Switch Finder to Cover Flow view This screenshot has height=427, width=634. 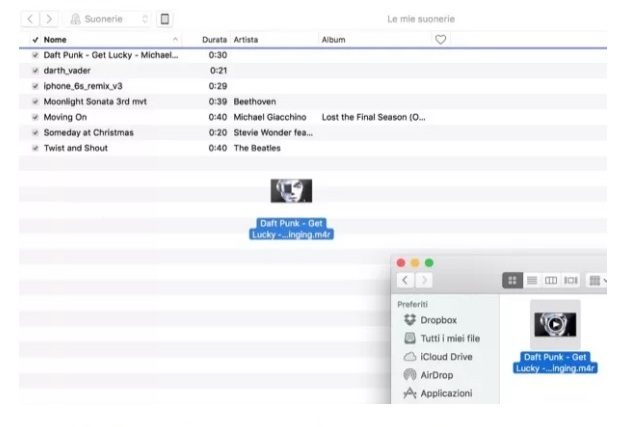point(571,280)
